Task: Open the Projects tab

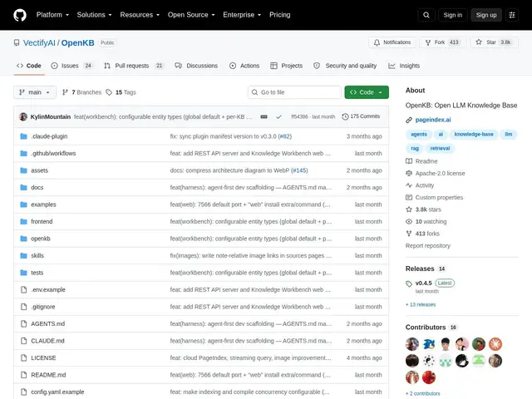Action: pos(286,66)
